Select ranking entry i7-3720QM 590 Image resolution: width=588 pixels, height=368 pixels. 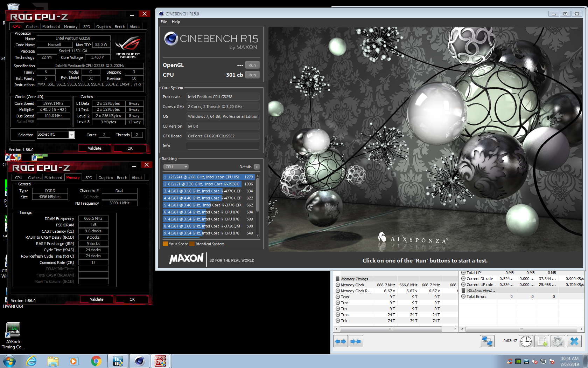209,226
